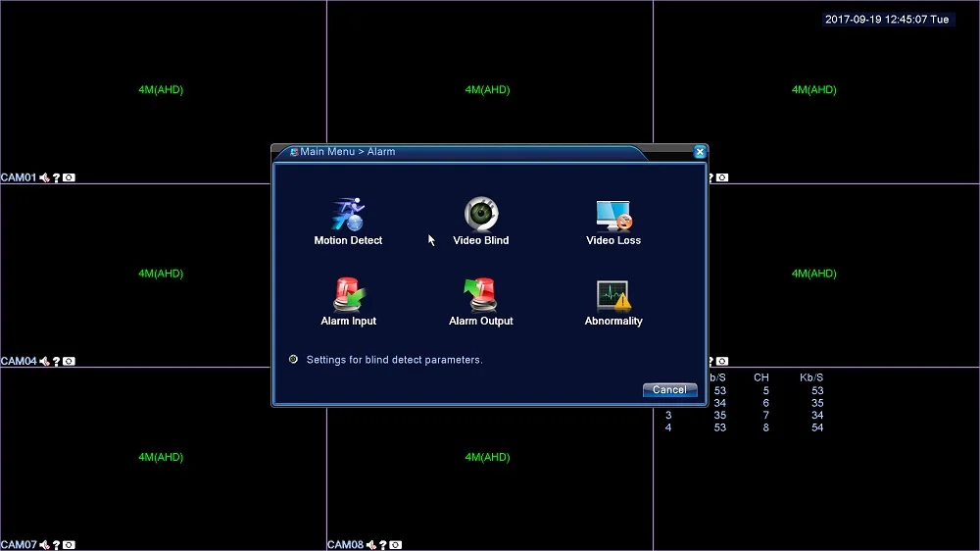Viewport: 980px width, 551px height.
Task: Click CAM01 question mark status icon
Action: pyautogui.click(x=56, y=177)
